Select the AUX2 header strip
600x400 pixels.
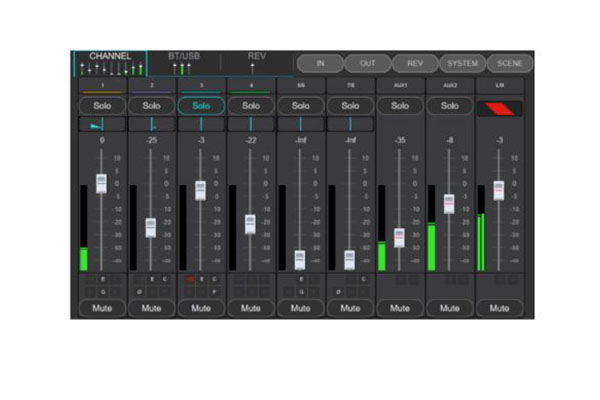point(450,86)
